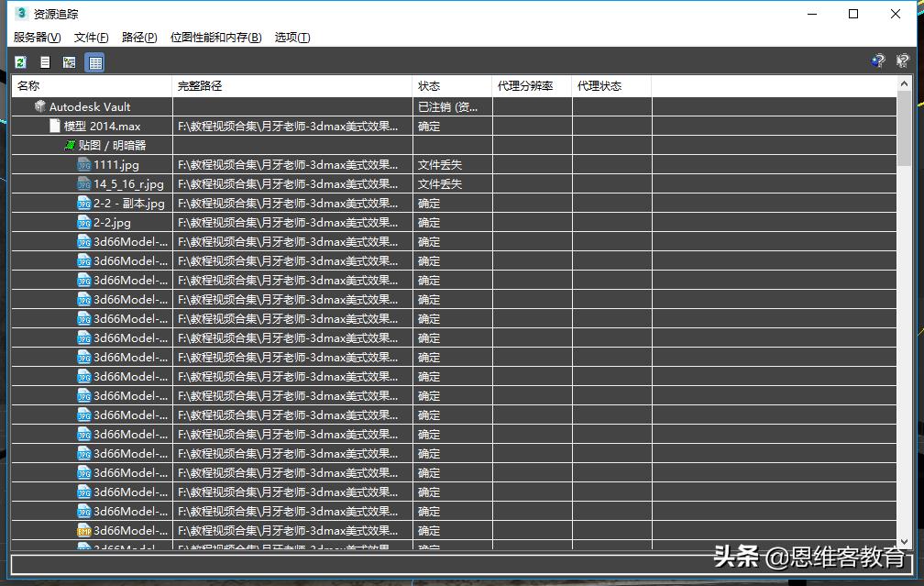This screenshot has width=924, height=586.
Task: Open the 选项(T) menu
Action: tap(292, 37)
